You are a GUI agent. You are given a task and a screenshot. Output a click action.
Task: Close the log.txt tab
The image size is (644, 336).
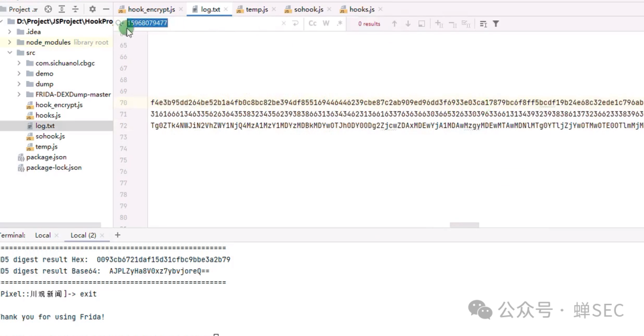tap(225, 9)
